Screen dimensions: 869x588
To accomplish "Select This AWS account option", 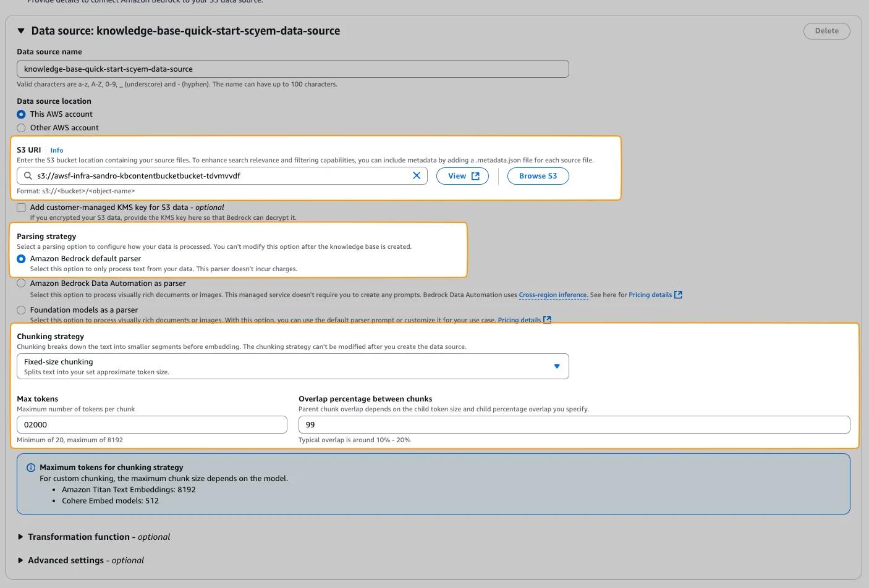I will pyautogui.click(x=21, y=114).
